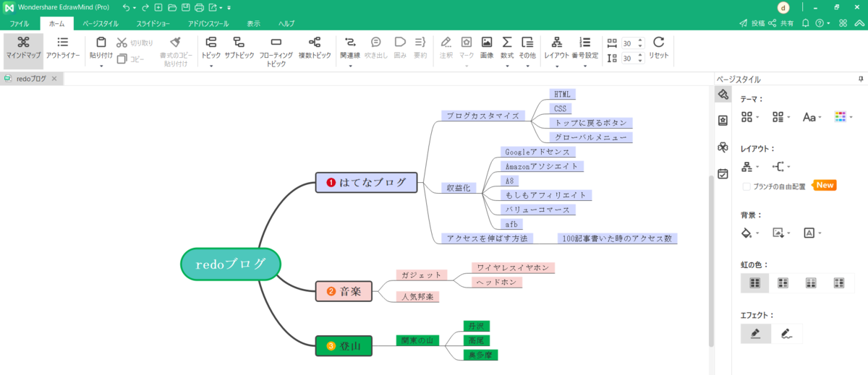Image resolution: width=868 pixels, height=375 pixels.
Task: Add a Subtopic from the ribbon
Action: click(x=238, y=48)
